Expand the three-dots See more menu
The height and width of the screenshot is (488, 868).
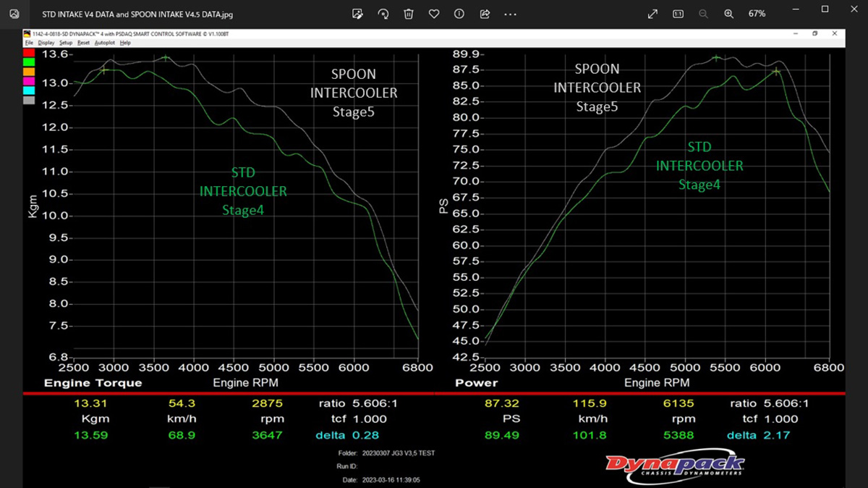(510, 14)
